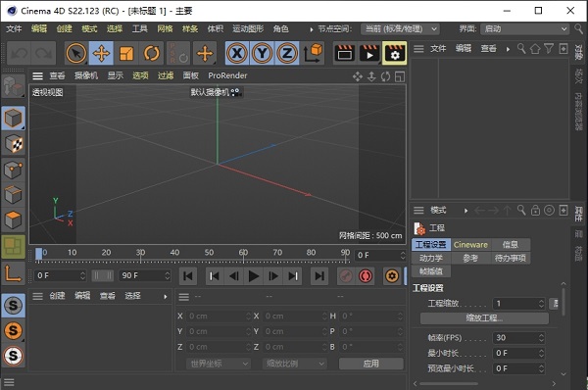This screenshot has height=390, width=588.
Task: Open the 世界坐标 dropdown
Action: coord(219,364)
